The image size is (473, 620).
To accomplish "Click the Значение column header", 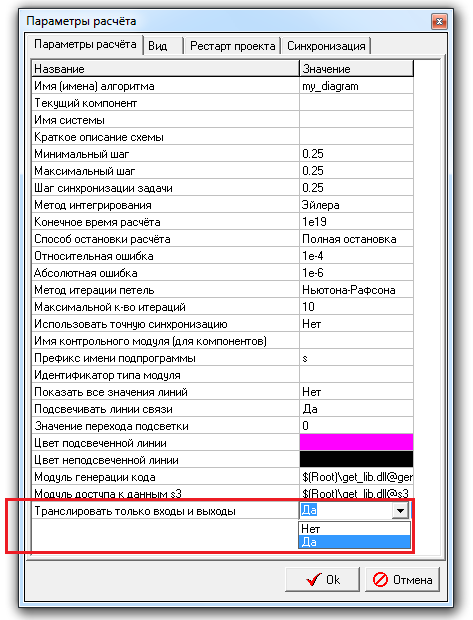I will 356,68.
